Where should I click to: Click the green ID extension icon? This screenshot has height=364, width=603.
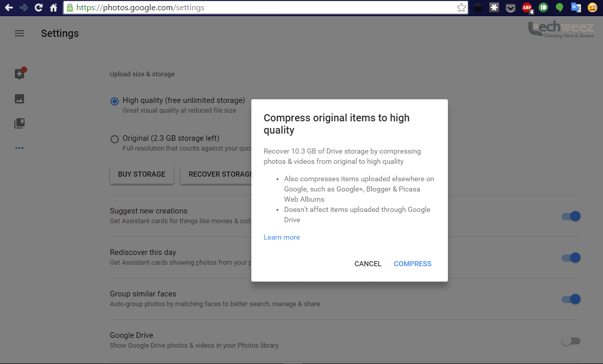coord(543,7)
